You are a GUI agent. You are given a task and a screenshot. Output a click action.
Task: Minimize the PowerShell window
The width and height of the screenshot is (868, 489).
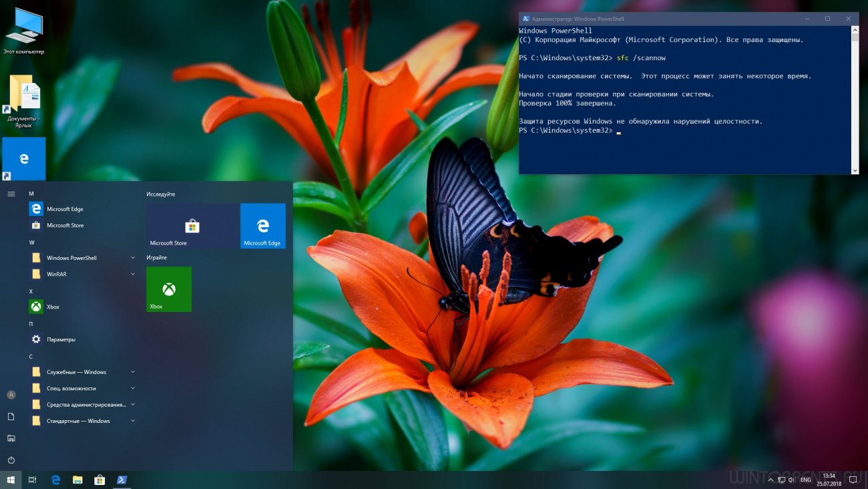point(807,19)
